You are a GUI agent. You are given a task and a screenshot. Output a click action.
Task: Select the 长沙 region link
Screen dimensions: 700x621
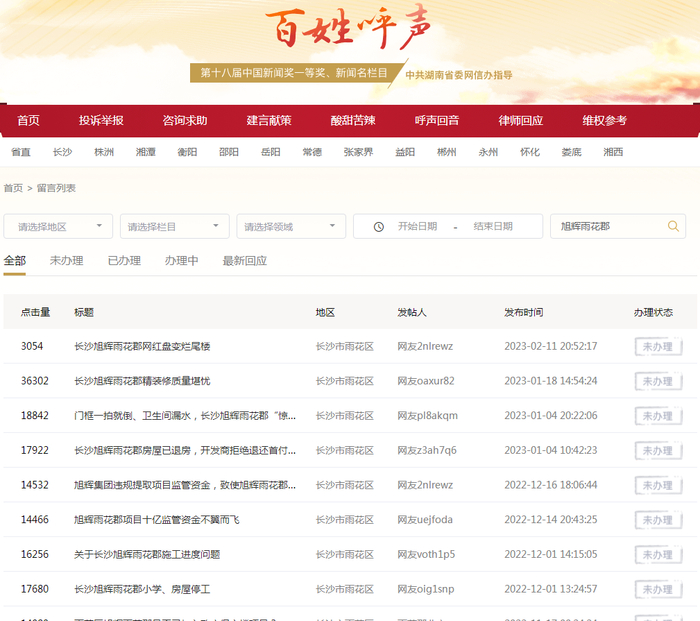[62, 152]
